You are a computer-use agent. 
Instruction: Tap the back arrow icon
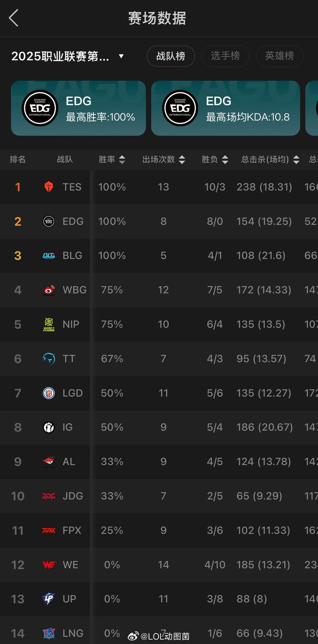(x=14, y=19)
